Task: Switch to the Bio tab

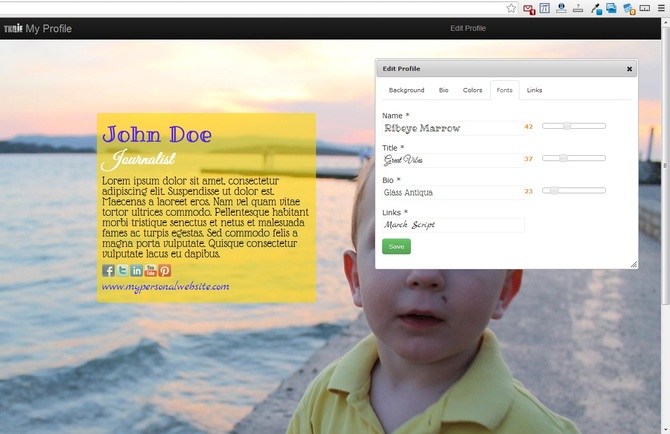Action: (444, 90)
